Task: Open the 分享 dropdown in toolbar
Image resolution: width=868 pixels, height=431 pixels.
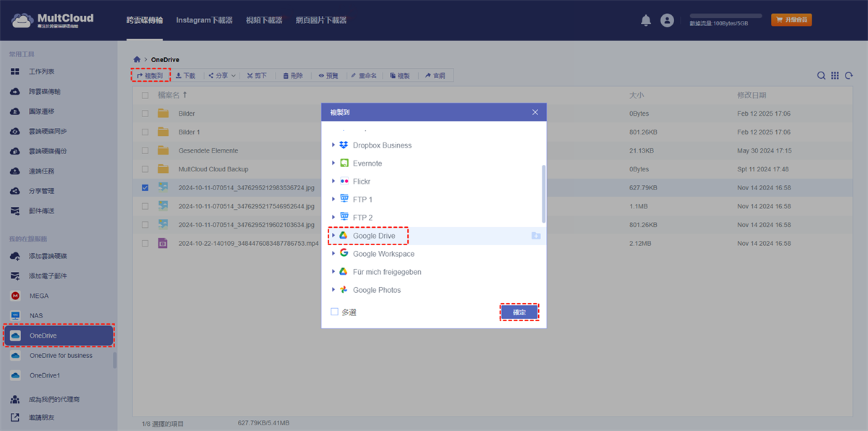Action: (221, 75)
